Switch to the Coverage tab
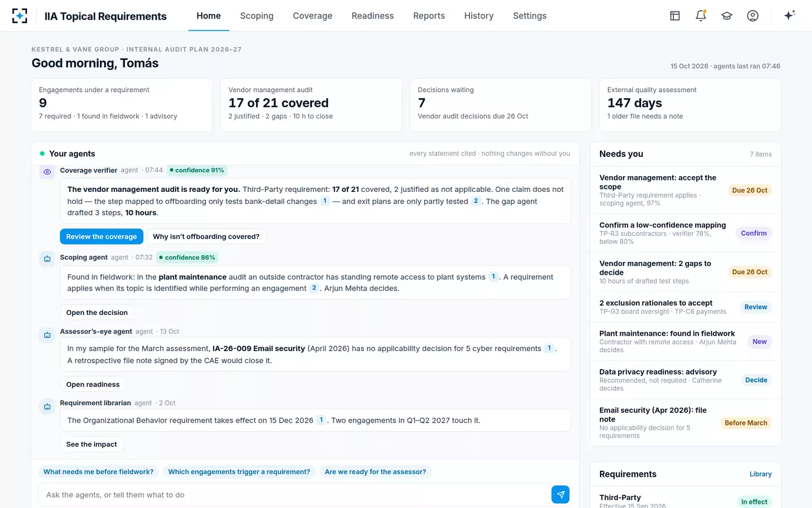The width and height of the screenshot is (812, 508). [x=312, y=16]
